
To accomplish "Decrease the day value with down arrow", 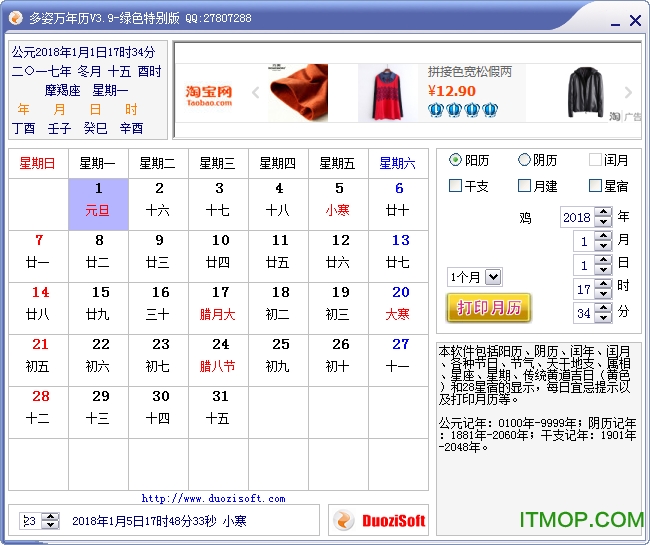I will [603, 270].
